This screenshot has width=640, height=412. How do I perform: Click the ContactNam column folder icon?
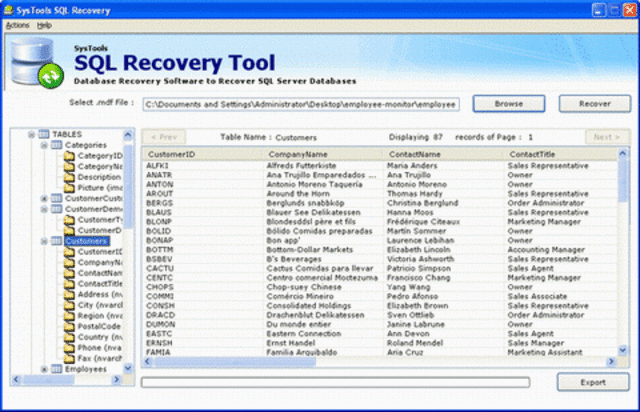click(69, 273)
